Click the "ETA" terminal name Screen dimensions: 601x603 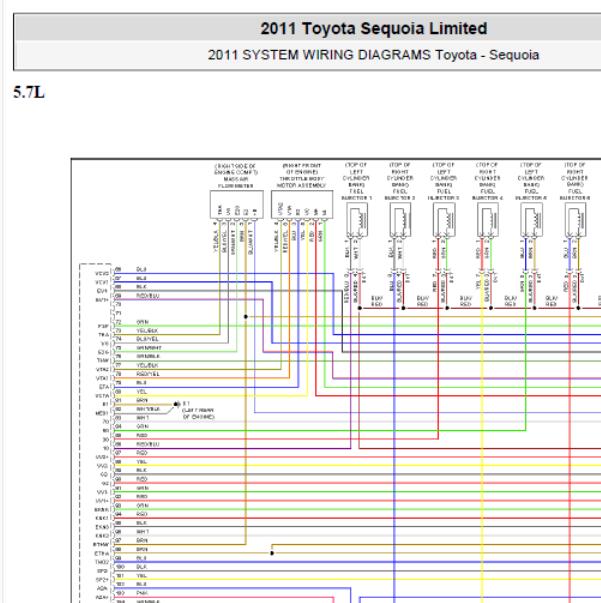pyautogui.click(x=104, y=386)
